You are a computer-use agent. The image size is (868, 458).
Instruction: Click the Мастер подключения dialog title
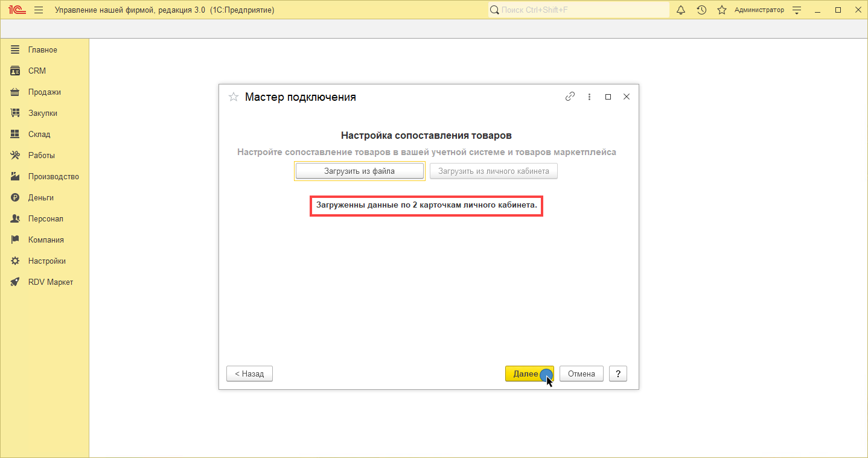click(x=301, y=97)
